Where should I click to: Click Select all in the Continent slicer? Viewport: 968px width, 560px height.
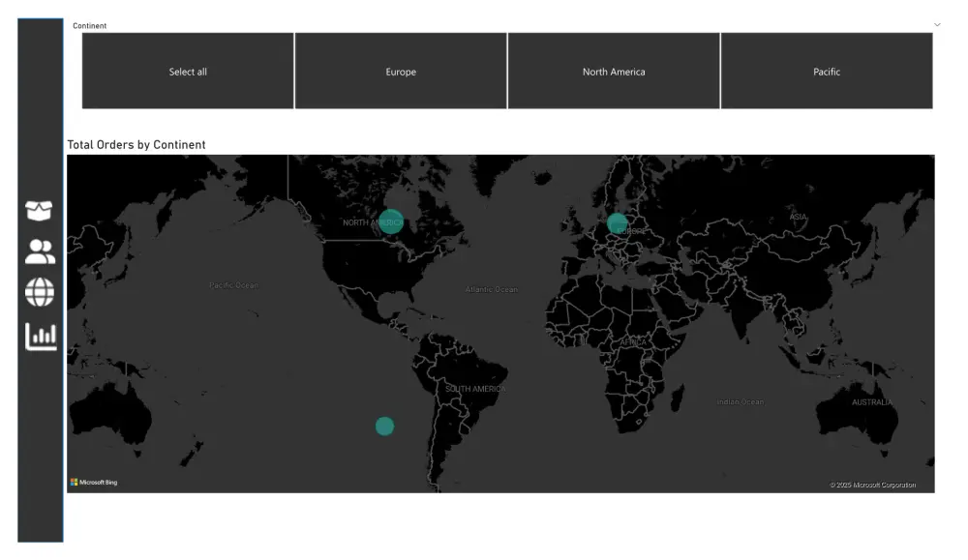tap(187, 71)
